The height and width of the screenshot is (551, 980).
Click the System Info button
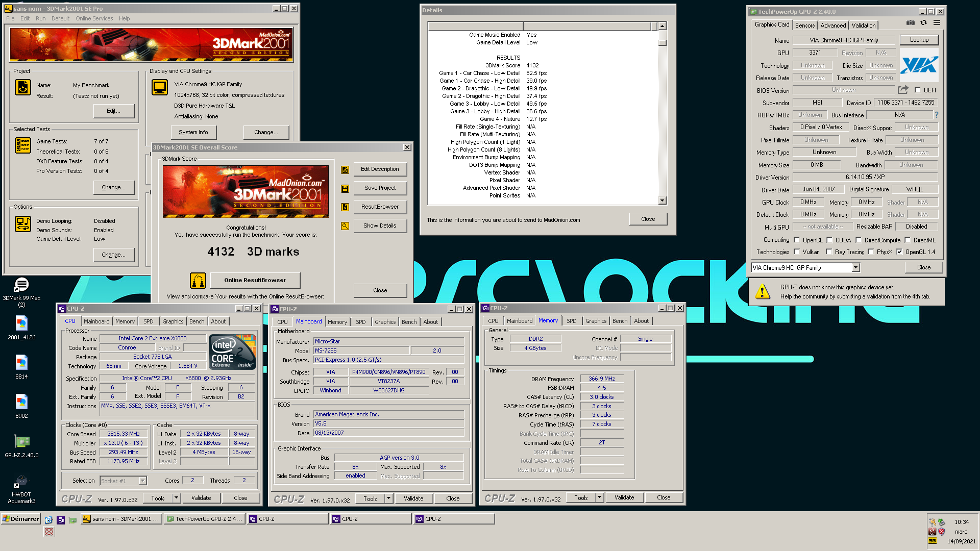coord(193,132)
